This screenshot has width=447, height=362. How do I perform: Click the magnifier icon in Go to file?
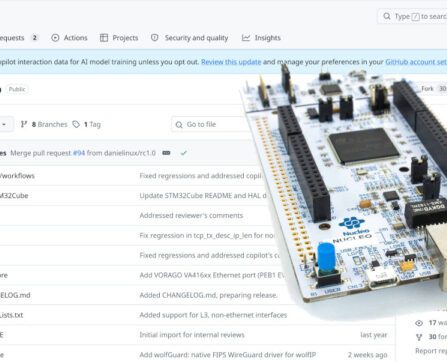tap(179, 125)
